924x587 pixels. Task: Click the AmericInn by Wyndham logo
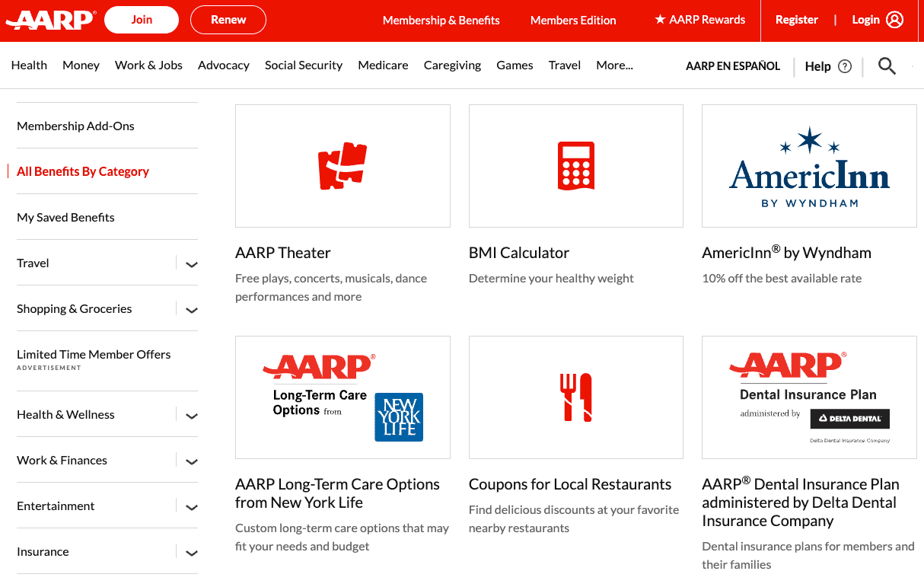809,166
